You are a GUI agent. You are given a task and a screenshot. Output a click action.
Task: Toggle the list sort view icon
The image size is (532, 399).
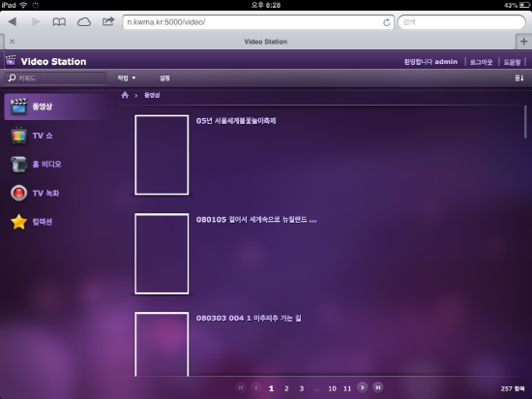pos(519,78)
